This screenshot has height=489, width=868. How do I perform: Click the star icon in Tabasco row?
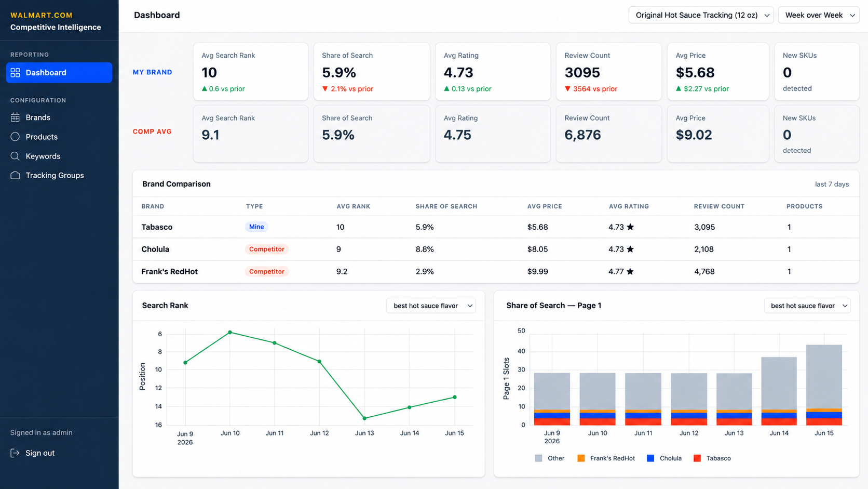click(x=630, y=227)
